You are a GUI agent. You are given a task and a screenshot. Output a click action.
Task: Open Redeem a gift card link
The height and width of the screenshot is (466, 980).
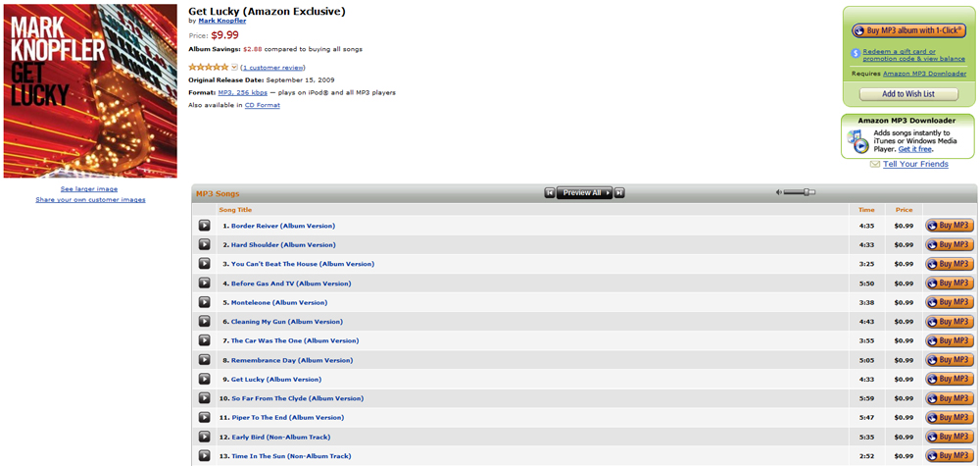[913, 54]
